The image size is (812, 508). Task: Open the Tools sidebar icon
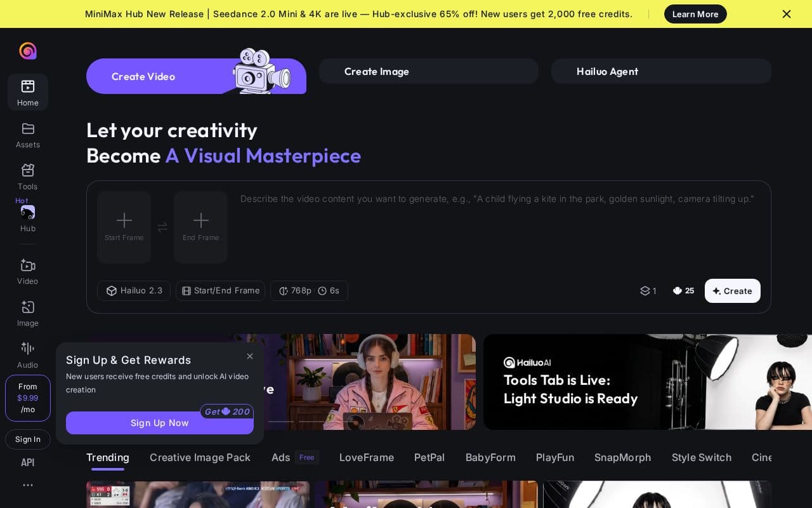click(x=27, y=170)
